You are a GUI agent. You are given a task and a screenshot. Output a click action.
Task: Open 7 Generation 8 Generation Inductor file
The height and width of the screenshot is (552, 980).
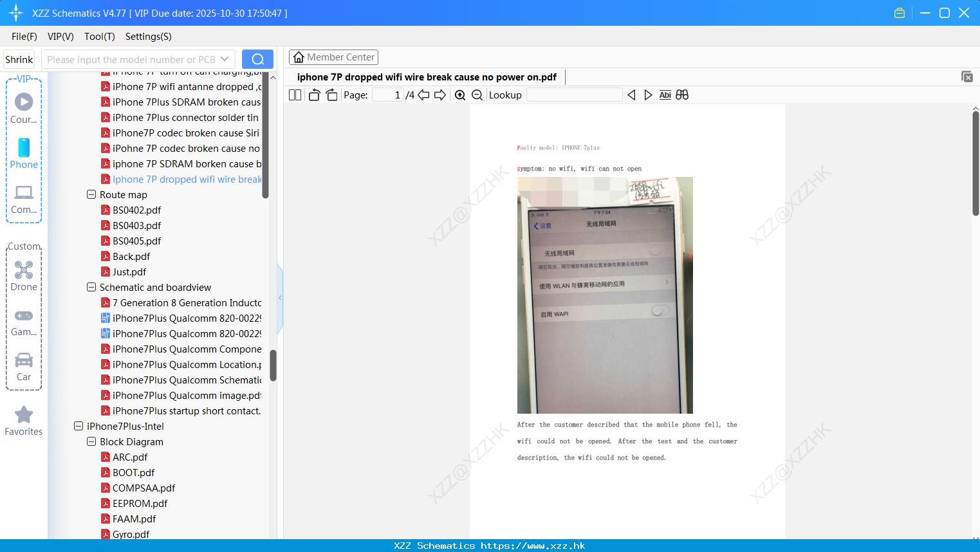(x=181, y=302)
